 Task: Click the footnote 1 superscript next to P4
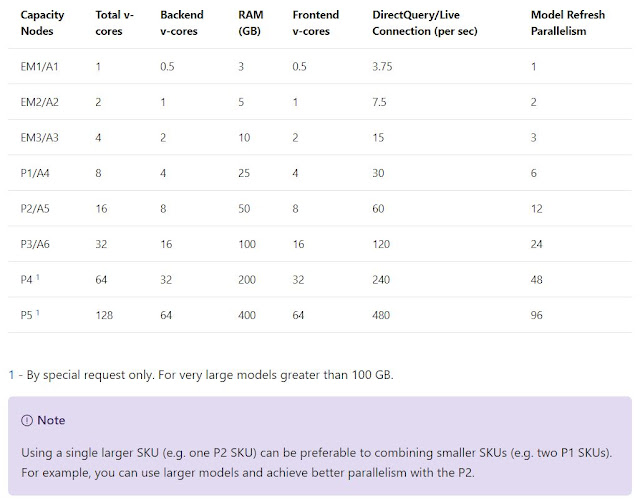38,277
